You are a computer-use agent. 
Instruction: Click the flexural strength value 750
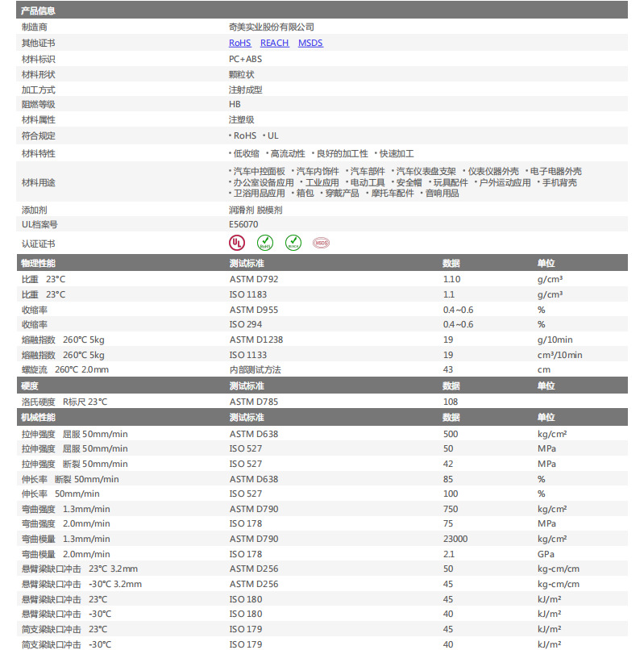451,510
